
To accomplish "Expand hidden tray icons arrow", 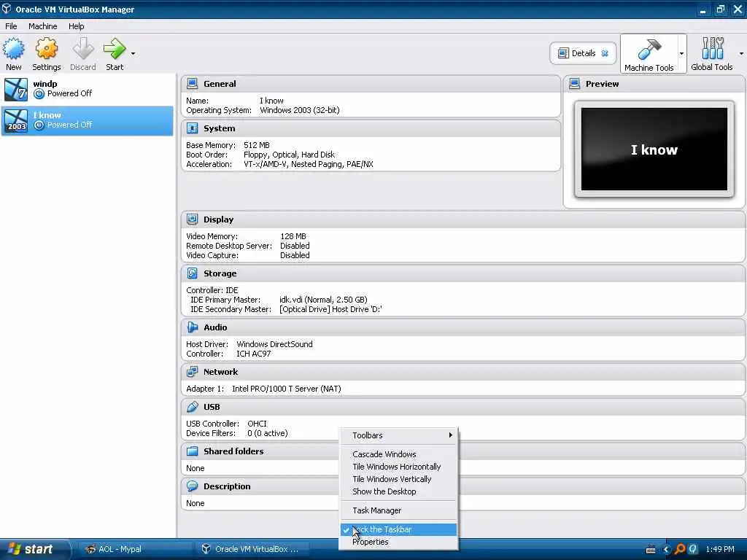I will pos(667,550).
